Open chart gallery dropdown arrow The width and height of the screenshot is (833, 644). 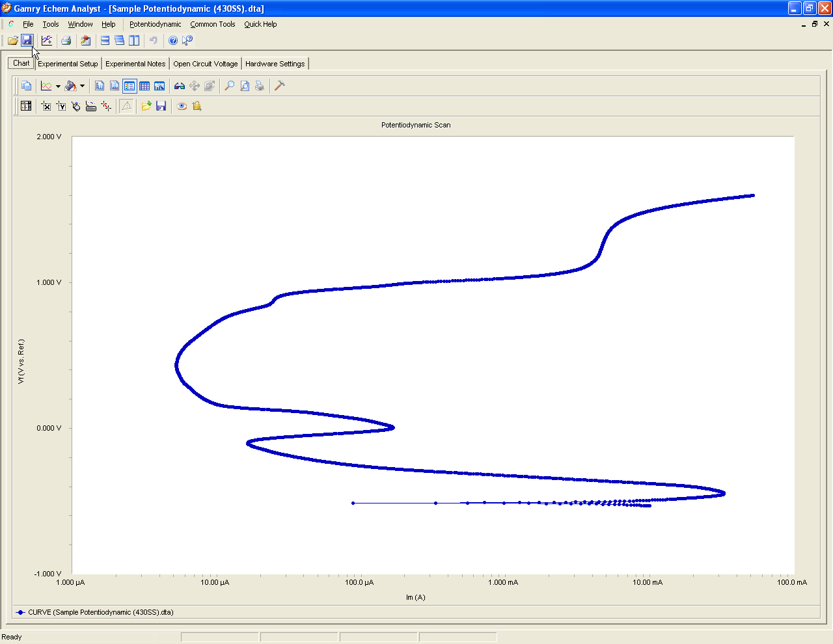coord(58,86)
